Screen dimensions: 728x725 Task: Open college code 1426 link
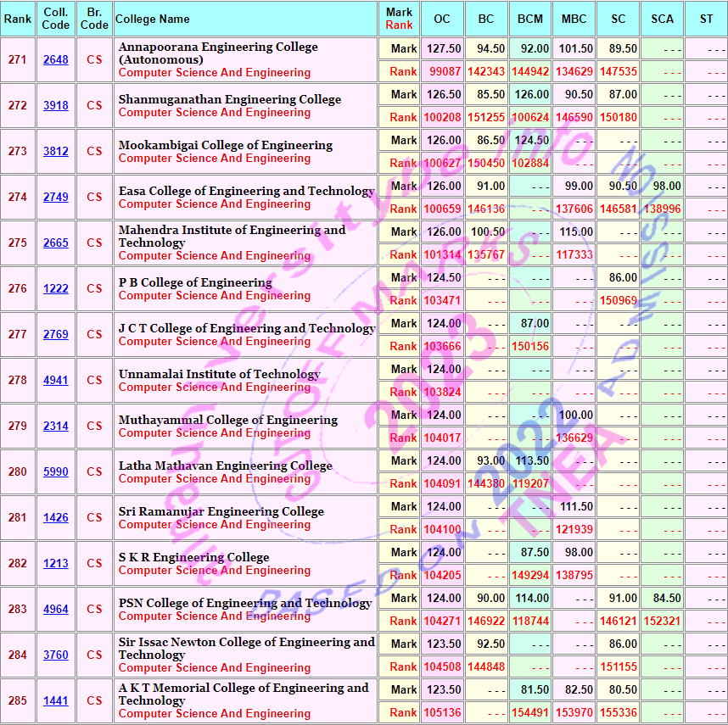(56, 518)
